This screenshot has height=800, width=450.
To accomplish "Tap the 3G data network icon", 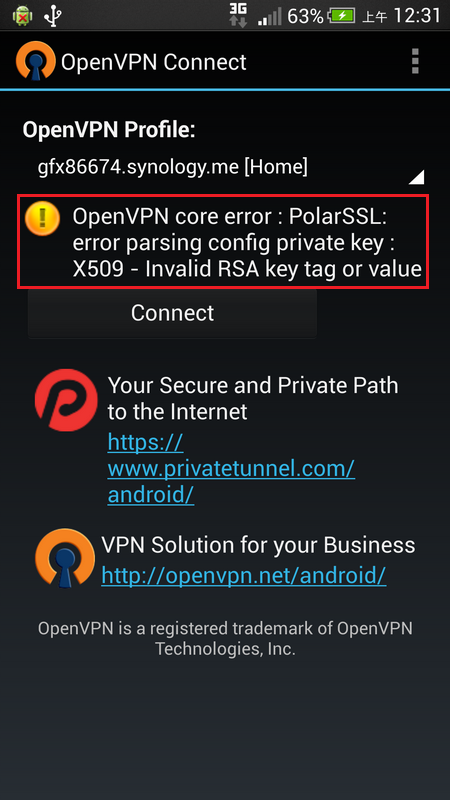I will [238, 15].
